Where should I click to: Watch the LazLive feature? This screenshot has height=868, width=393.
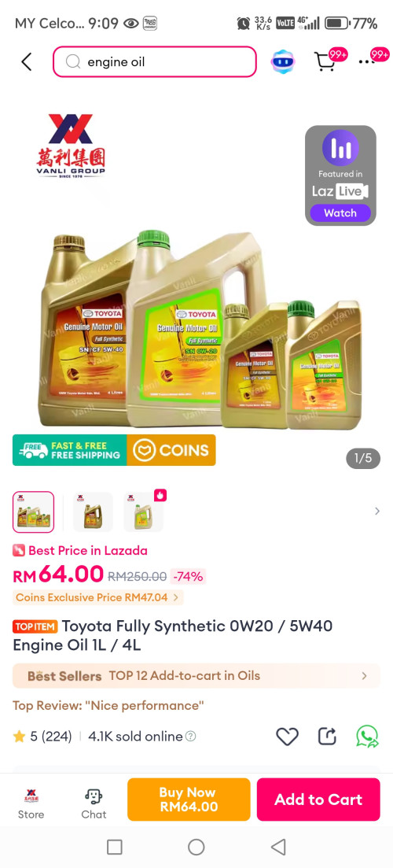[x=340, y=212]
